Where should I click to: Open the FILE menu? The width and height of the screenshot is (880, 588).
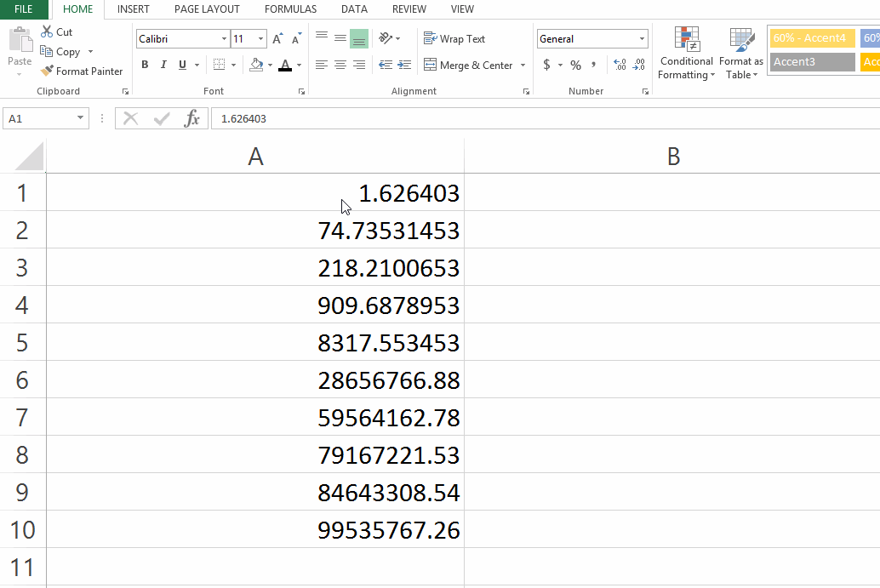tap(22, 9)
